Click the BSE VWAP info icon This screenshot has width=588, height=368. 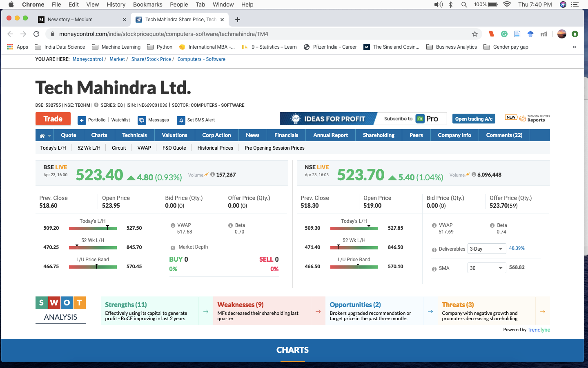(173, 226)
